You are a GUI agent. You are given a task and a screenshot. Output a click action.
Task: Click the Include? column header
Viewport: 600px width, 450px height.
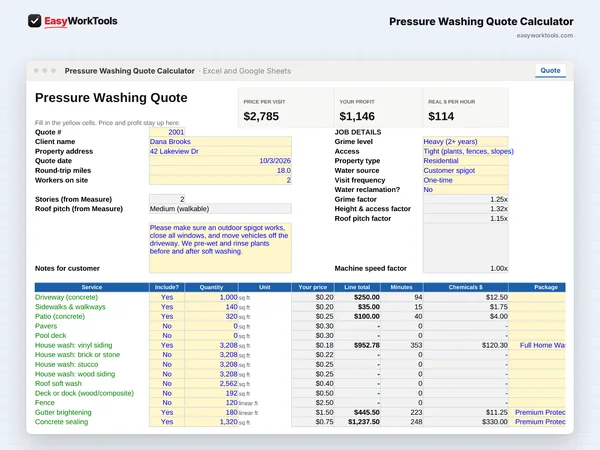coord(167,287)
